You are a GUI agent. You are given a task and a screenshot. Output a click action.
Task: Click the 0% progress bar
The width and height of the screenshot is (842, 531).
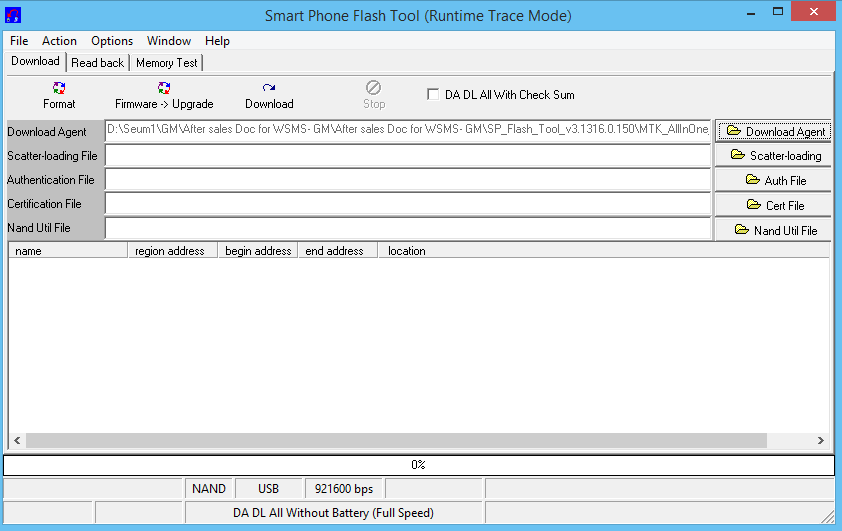tap(419, 465)
